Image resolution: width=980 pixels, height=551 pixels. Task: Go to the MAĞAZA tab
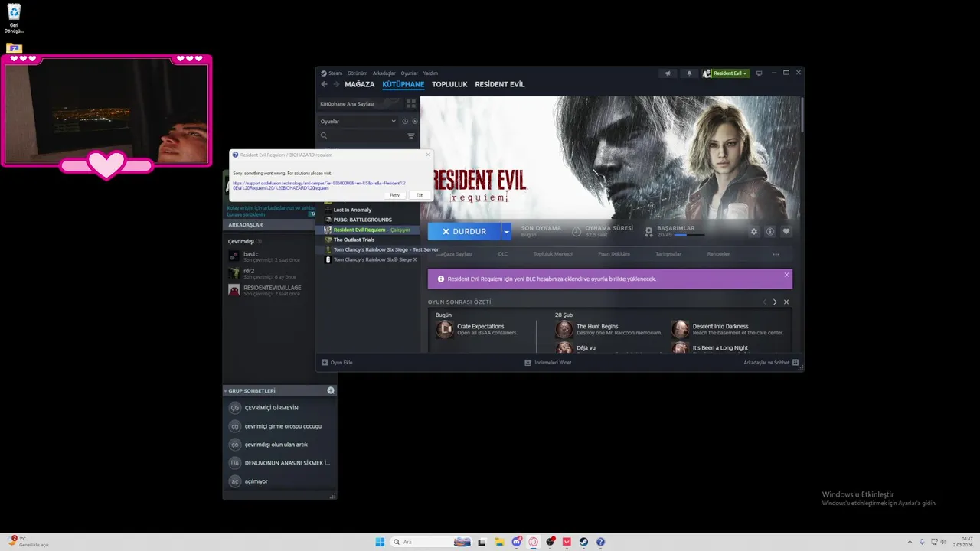tap(360, 84)
